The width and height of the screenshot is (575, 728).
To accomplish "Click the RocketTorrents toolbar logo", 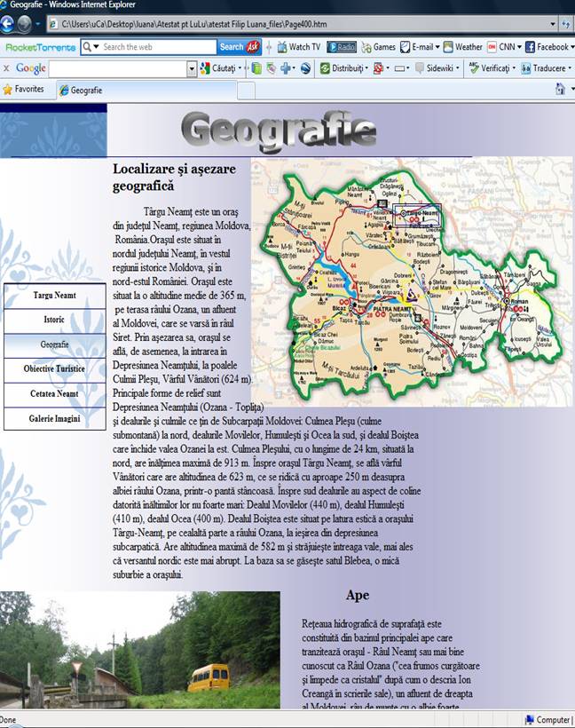I will 39,47.
